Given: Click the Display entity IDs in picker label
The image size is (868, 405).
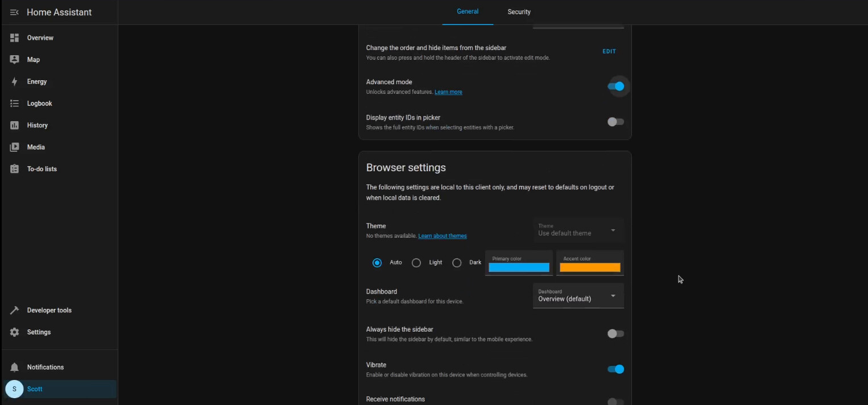Looking at the screenshot, I should [403, 117].
